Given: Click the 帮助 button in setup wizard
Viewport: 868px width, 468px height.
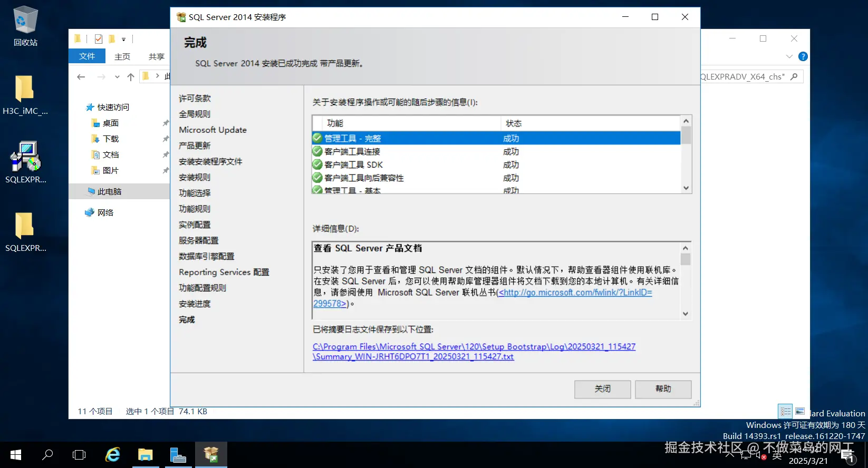Looking at the screenshot, I should (x=663, y=389).
